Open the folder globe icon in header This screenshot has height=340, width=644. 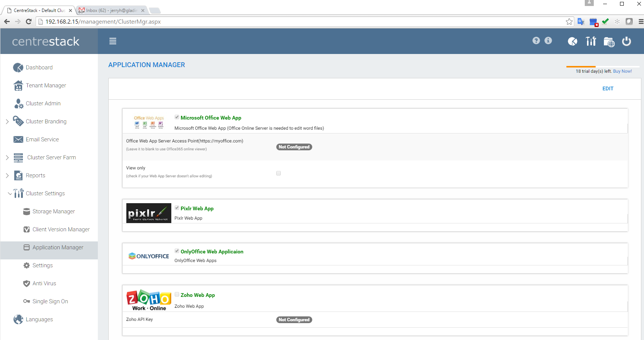(x=609, y=42)
